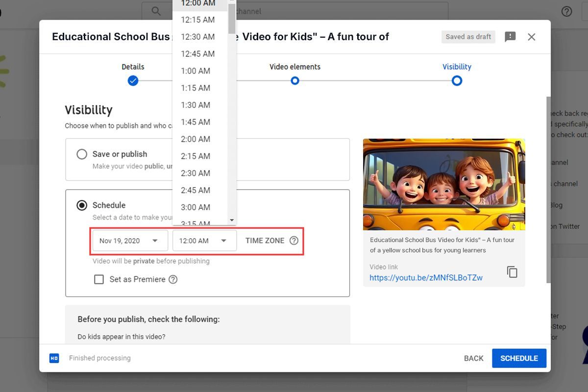Click the dialog's vertical scrollbar
Screen dimensions: 588x392
coord(548,190)
